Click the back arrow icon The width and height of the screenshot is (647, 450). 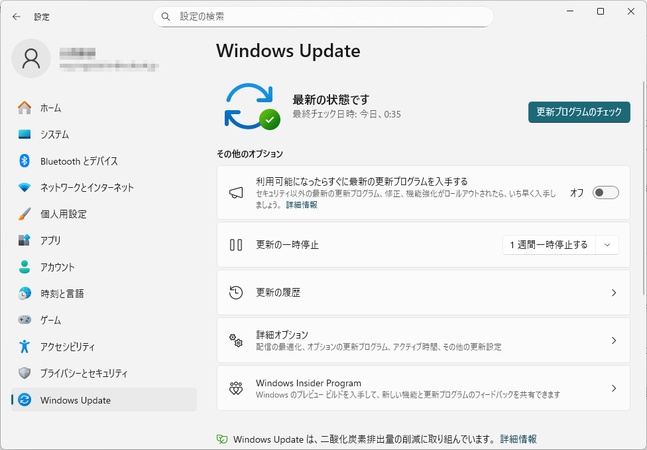point(17,16)
